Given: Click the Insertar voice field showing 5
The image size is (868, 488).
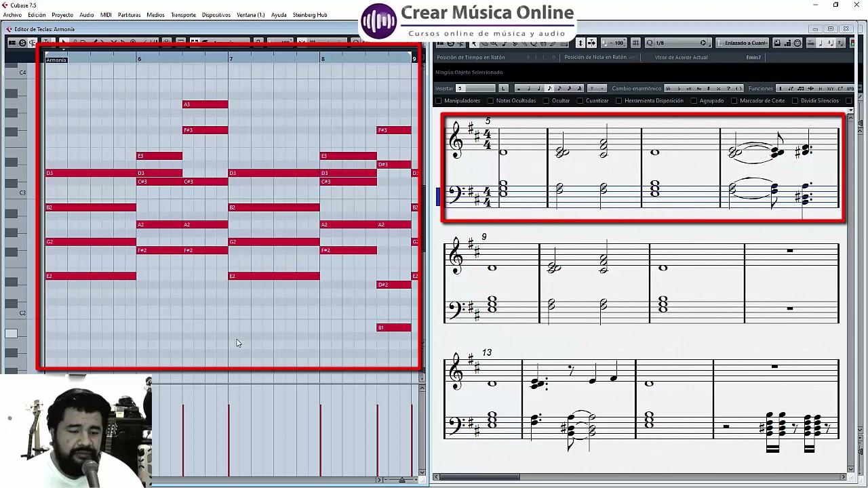Looking at the screenshot, I should point(476,88).
